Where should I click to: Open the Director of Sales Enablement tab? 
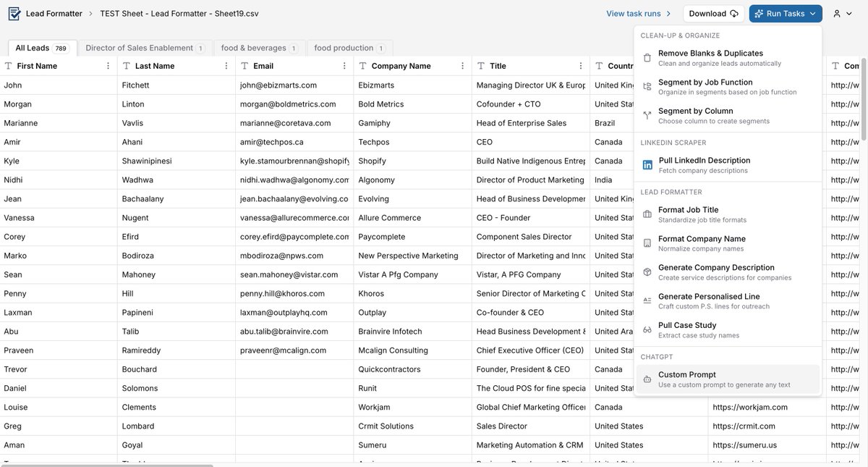pos(145,48)
